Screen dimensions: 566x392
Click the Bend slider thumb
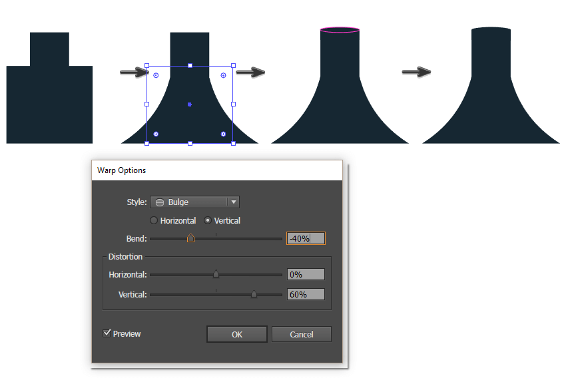click(190, 238)
